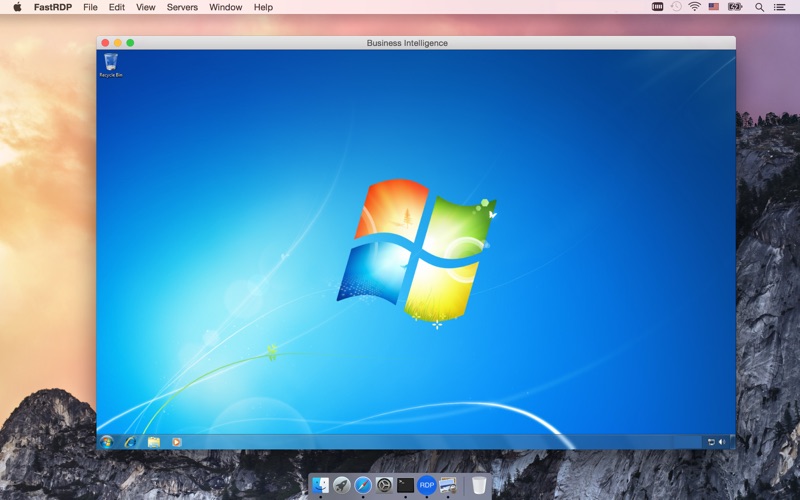800x500 pixels.
Task: Open the View menu
Action: [145, 7]
